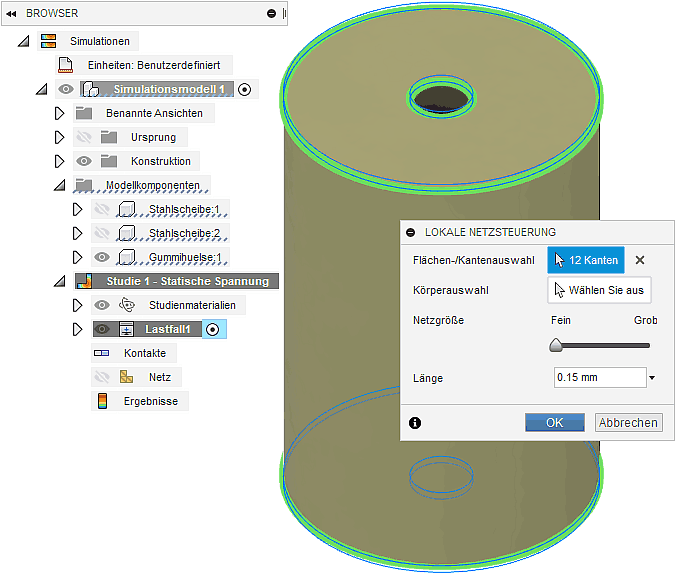
Task: Click the Simulationen root icon
Action: 48,41
